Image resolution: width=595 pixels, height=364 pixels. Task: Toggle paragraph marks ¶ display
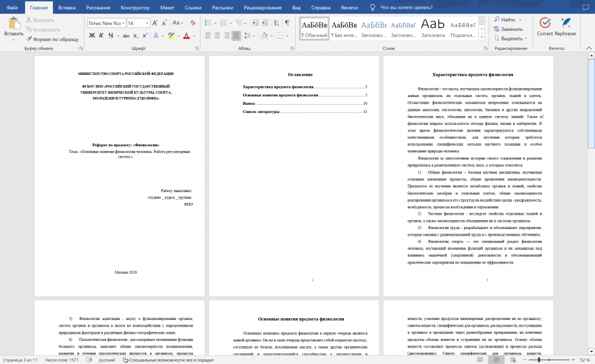point(287,23)
